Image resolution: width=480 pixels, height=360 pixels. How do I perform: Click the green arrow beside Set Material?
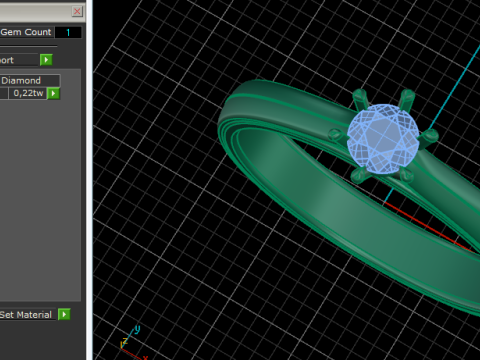(x=64, y=314)
